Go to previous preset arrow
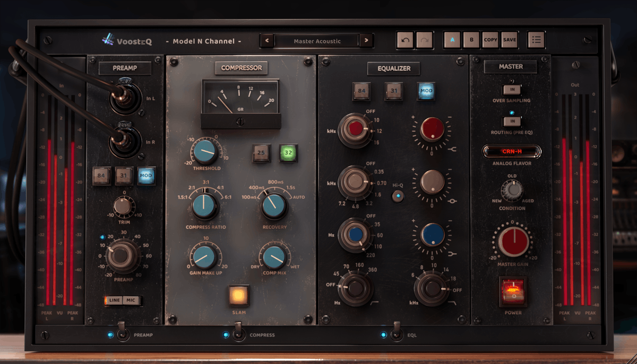Screen dimensions: 637x364 (x=267, y=41)
